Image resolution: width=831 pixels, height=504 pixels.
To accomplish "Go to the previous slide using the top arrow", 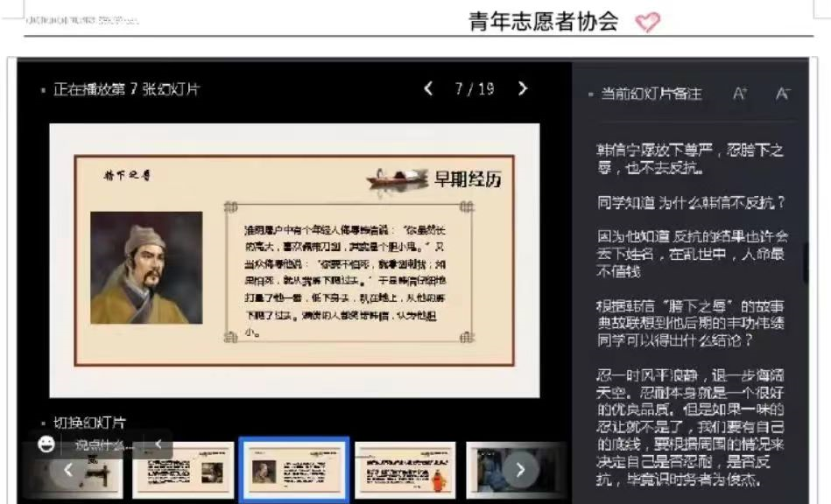I will pos(428,88).
